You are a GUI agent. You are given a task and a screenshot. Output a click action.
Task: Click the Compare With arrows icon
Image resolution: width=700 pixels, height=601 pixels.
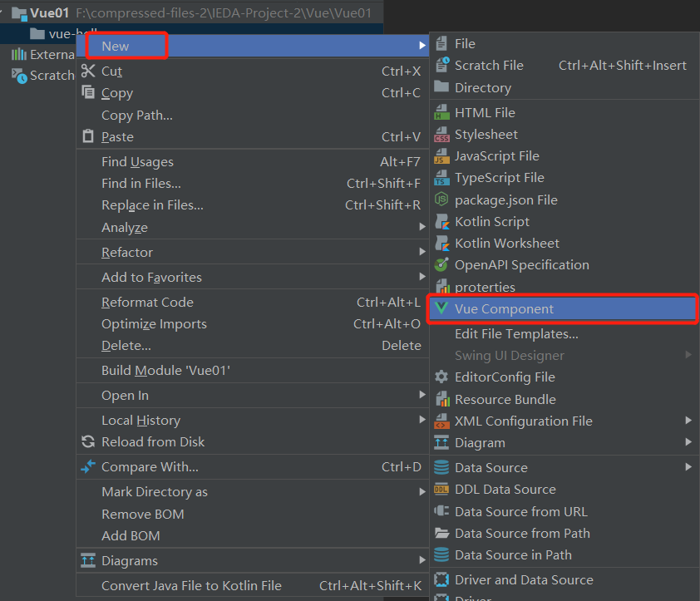click(88, 466)
